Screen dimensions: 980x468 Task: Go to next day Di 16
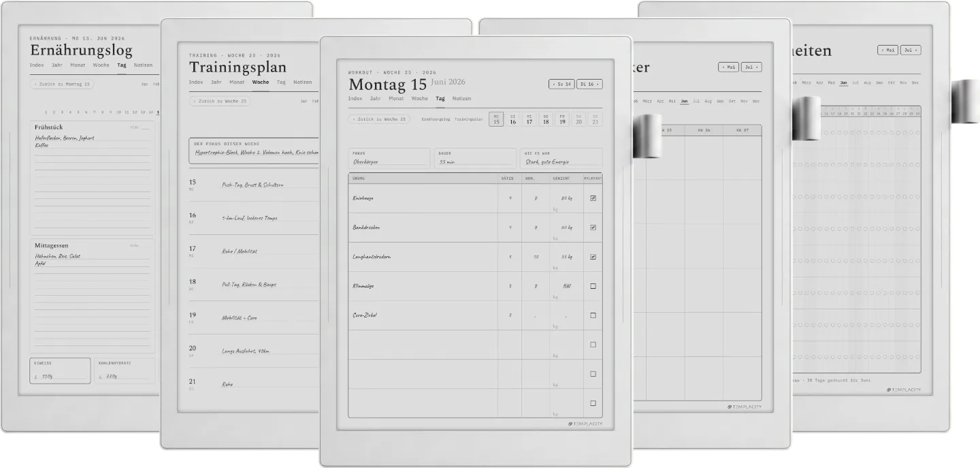point(589,84)
